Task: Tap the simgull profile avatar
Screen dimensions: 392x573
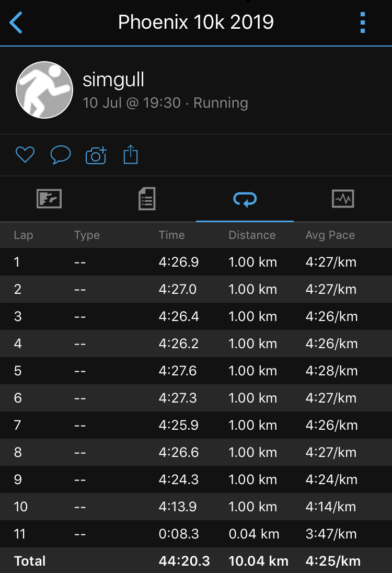Action: (44, 90)
